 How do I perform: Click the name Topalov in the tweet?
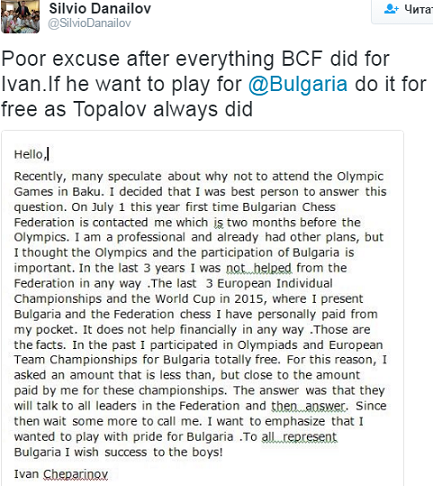pyautogui.click(x=109, y=109)
